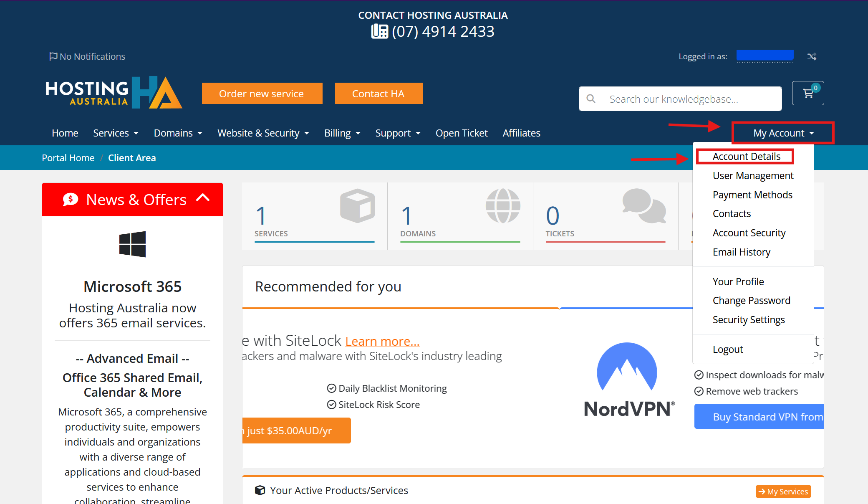Screen dimensions: 868x504
Task: Click the SiteLock $35.00AUD/yr button
Action: pos(296,431)
